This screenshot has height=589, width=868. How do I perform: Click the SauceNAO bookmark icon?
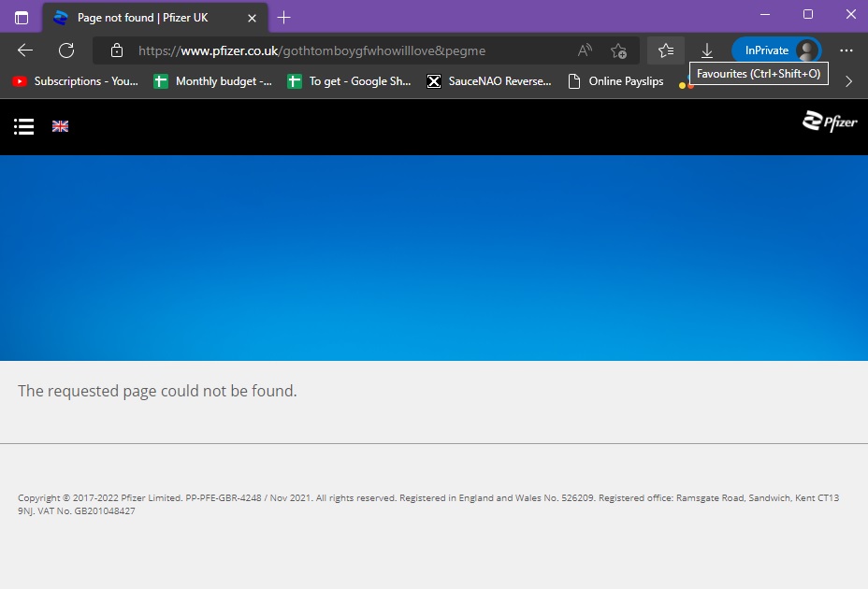tap(434, 81)
